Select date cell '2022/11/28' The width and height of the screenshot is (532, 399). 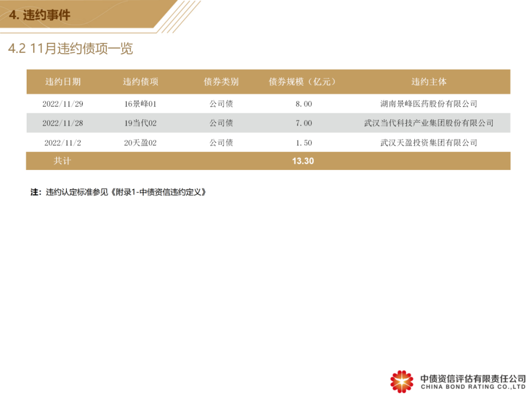click(x=63, y=123)
